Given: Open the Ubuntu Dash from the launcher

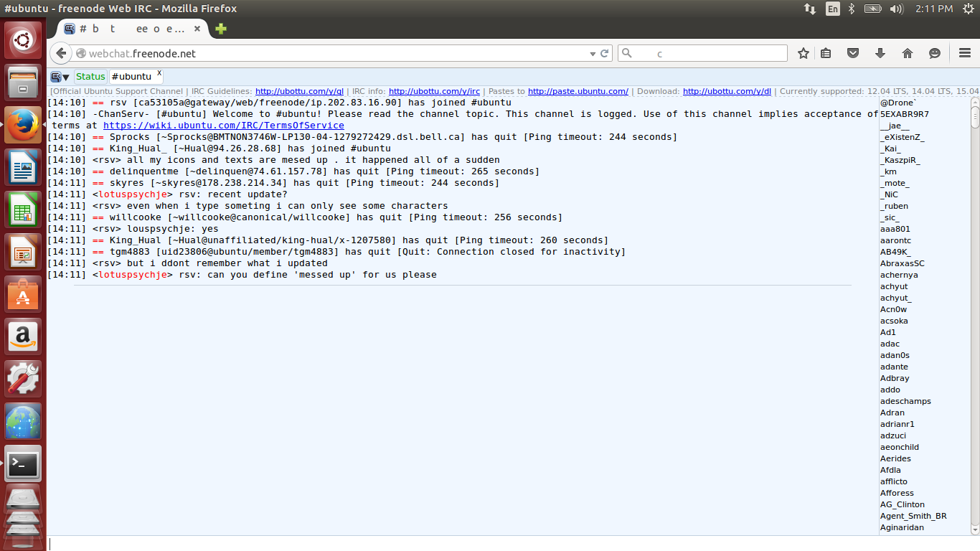Looking at the screenshot, I should click(24, 39).
